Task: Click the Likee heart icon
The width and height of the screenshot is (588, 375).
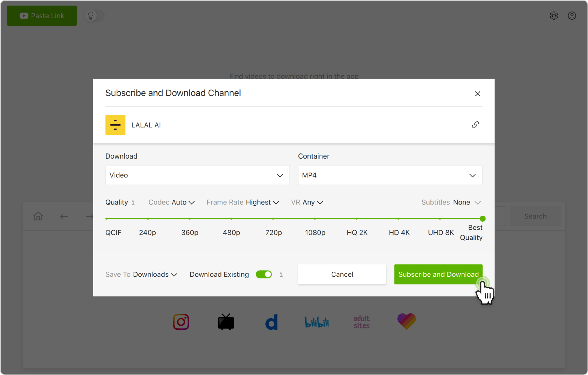Action: [406, 321]
